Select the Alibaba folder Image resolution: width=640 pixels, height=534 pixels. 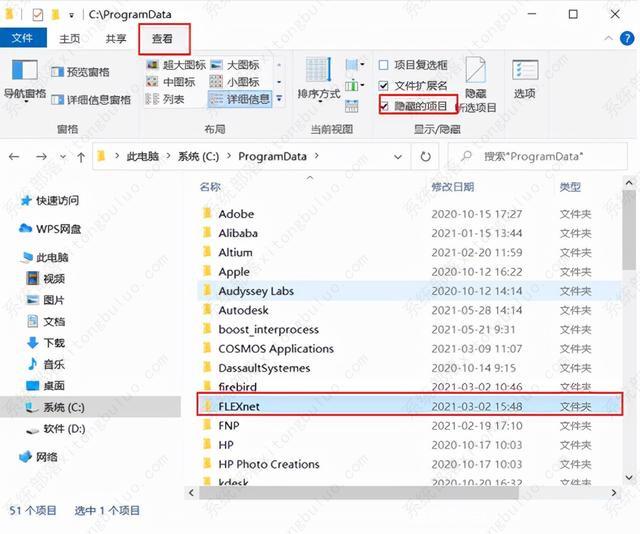238,233
